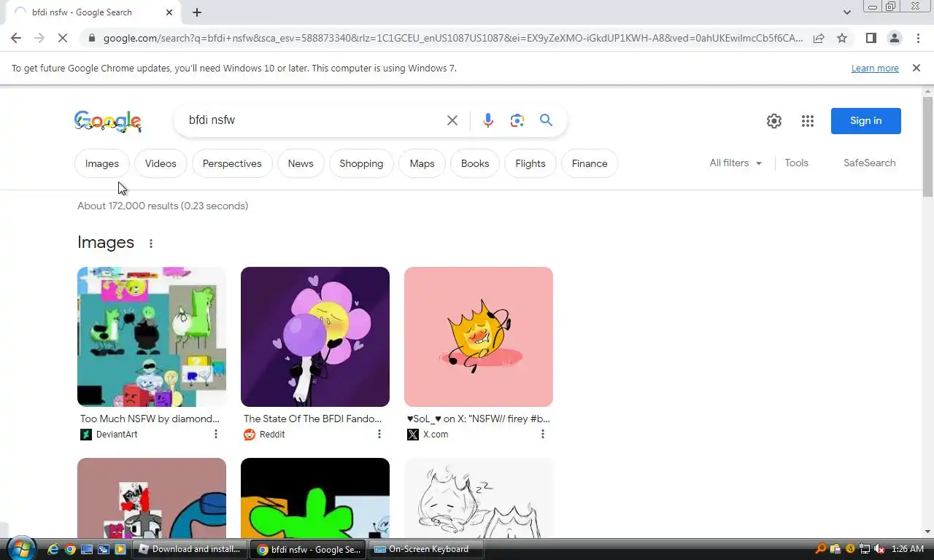Bookmark this page with the star icon

click(x=842, y=38)
